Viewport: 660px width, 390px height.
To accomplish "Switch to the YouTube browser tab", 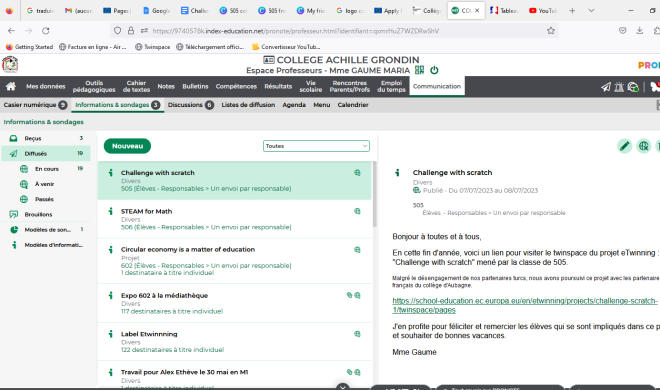I will pyautogui.click(x=543, y=11).
